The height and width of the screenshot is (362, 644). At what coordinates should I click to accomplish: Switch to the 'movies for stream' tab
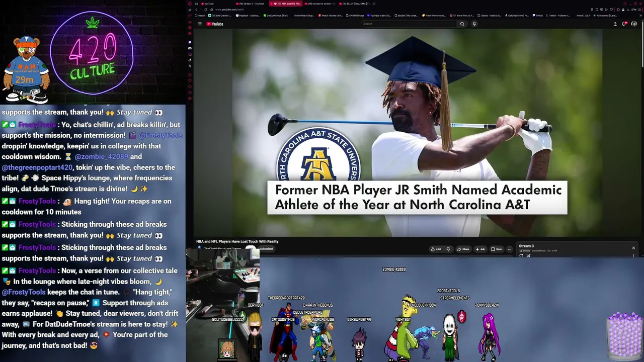coord(319,4)
